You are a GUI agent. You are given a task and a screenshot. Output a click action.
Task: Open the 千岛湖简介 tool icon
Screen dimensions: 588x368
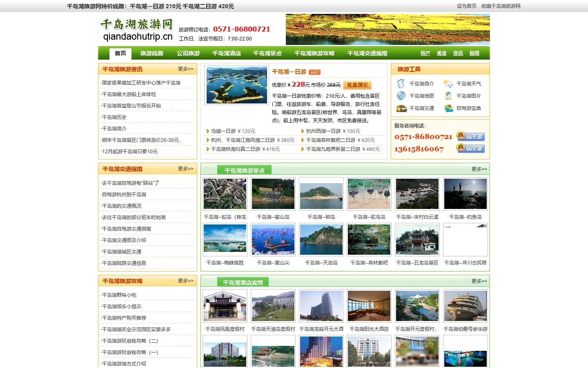401,83
